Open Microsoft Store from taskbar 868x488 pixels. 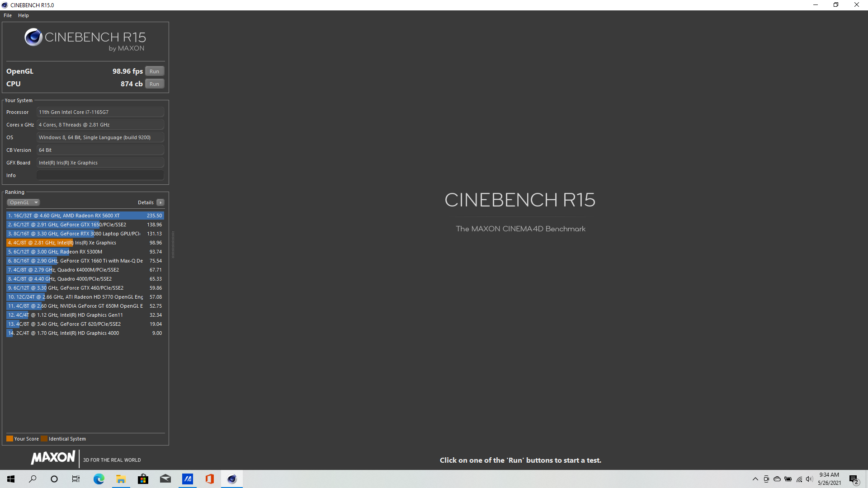coord(143,479)
